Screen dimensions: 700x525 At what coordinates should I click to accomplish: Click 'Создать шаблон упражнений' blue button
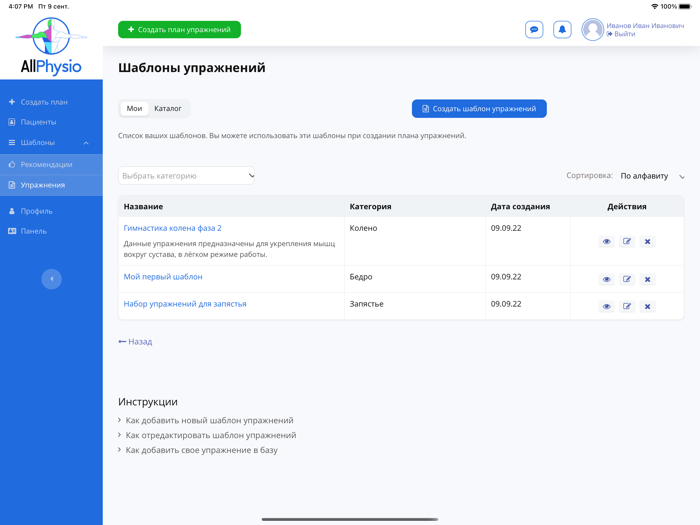(479, 108)
